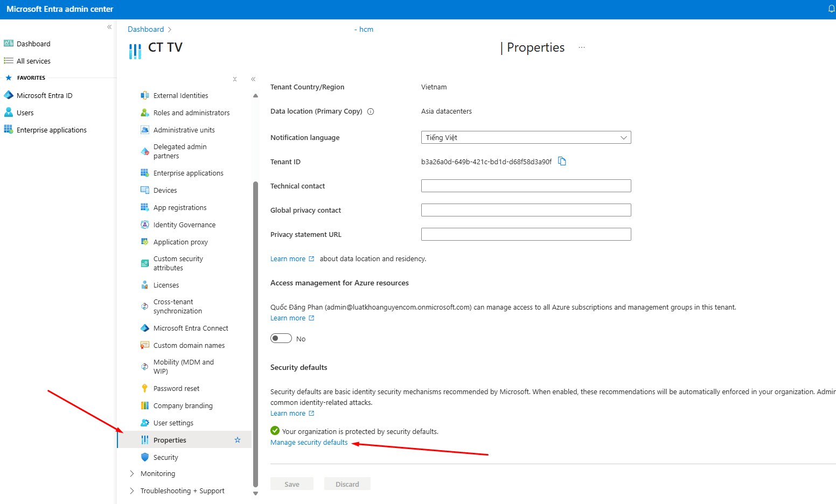Click the Discard button
Viewport: 836px width, 504px height.
[347, 484]
